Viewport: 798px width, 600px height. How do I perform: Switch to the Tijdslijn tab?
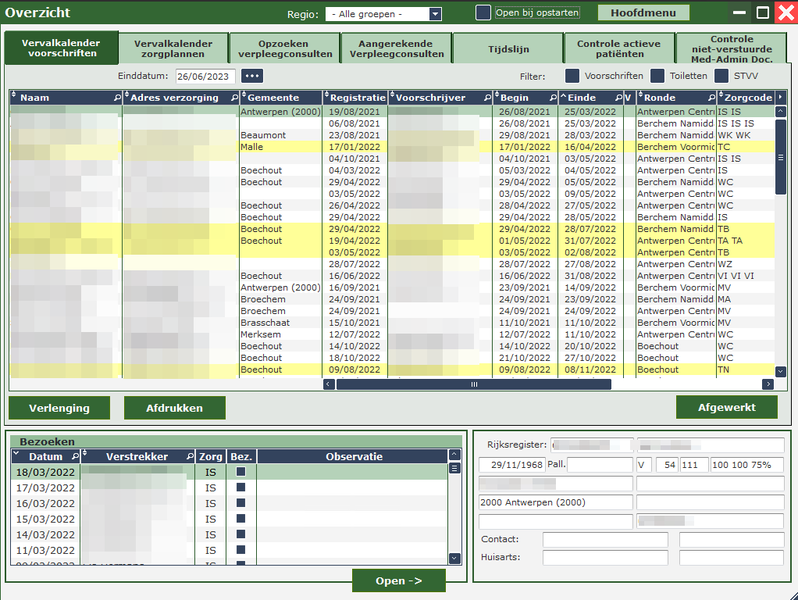(507, 48)
